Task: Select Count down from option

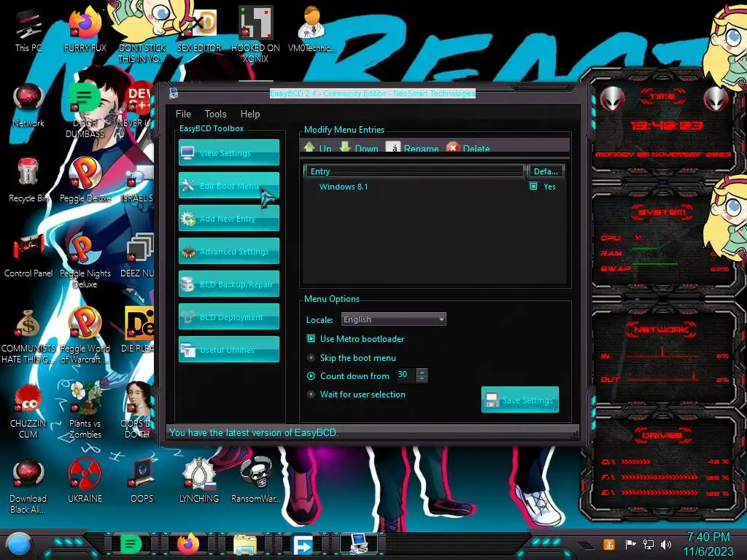Action: click(x=311, y=376)
